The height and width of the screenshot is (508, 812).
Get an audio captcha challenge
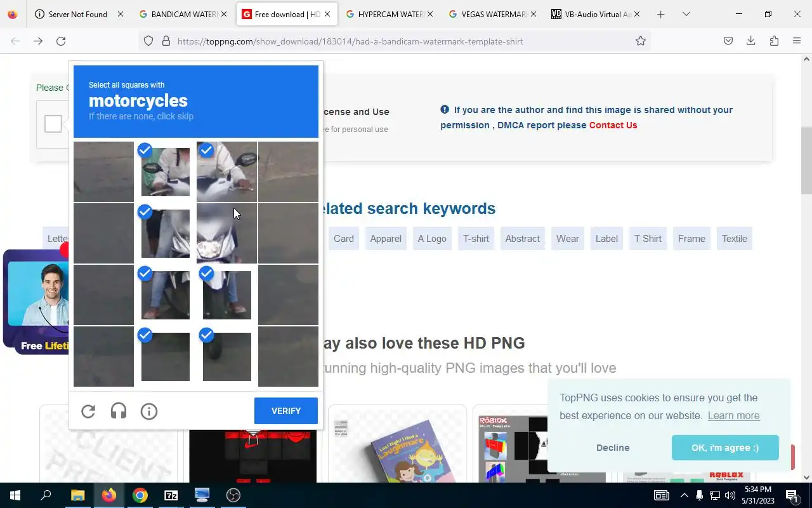click(119, 411)
